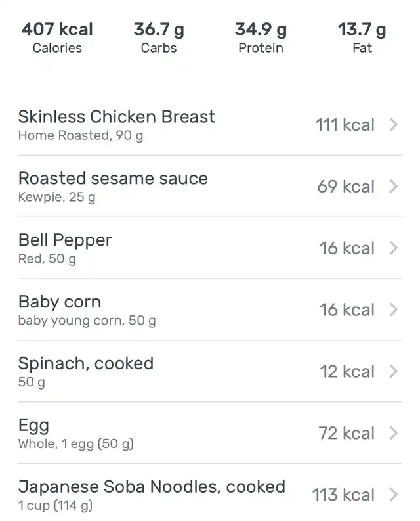Click the 36.7 g Carbs summary
This screenshot has height=521, width=420.
coord(159,37)
